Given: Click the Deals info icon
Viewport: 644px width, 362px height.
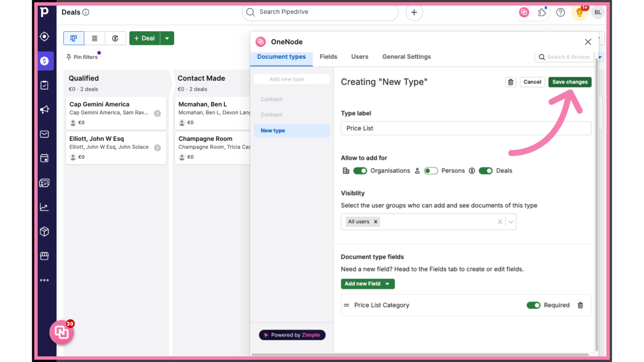Looking at the screenshot, I should tap(86, 12).
